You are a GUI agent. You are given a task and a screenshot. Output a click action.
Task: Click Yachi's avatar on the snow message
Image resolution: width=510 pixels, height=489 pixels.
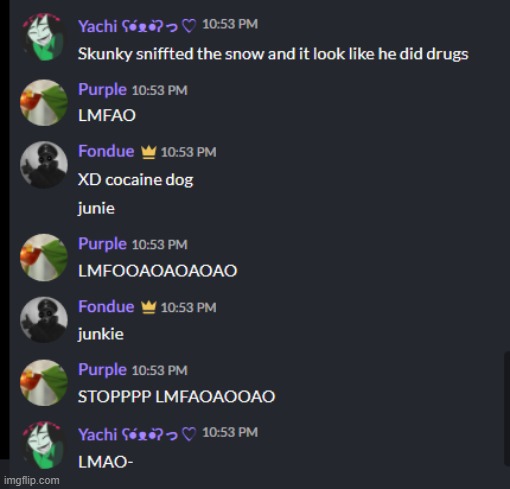[x=44, y=37]
